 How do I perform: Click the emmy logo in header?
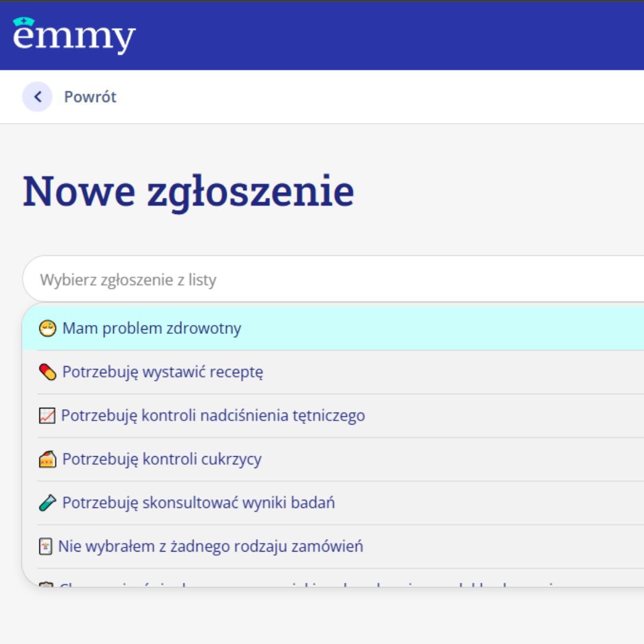pyautogui.click(x=74, y=36)
